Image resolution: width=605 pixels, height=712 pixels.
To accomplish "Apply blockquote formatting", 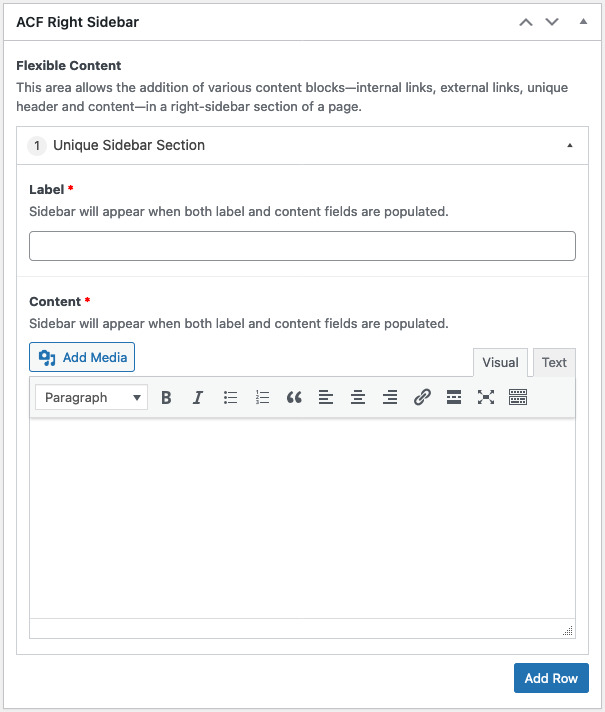I will [294, 397].
